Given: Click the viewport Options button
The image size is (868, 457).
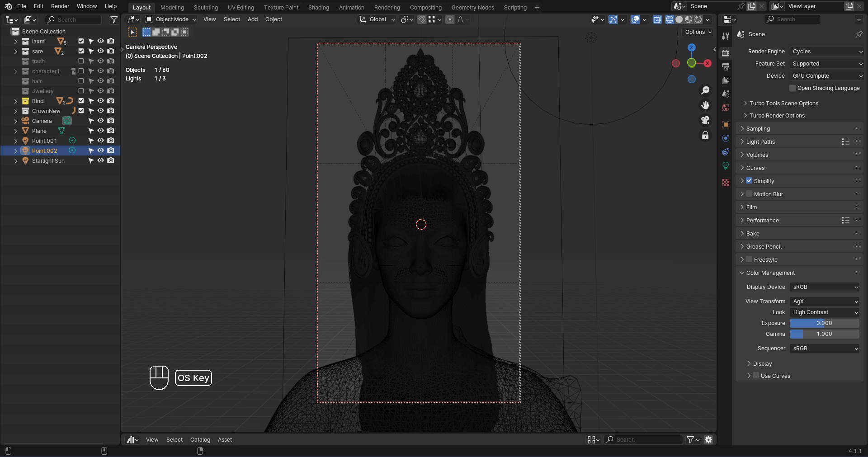Looking at the screenshot, I should tap(698, 32).
